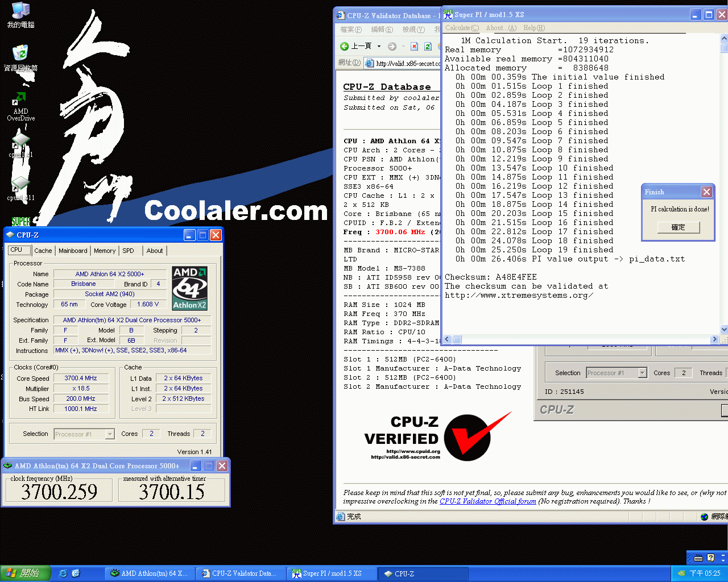Viewport: 728px width, 582px height.
Task: Click the chip icon in the clock frequency window title
Action: (x=8, y=465)
